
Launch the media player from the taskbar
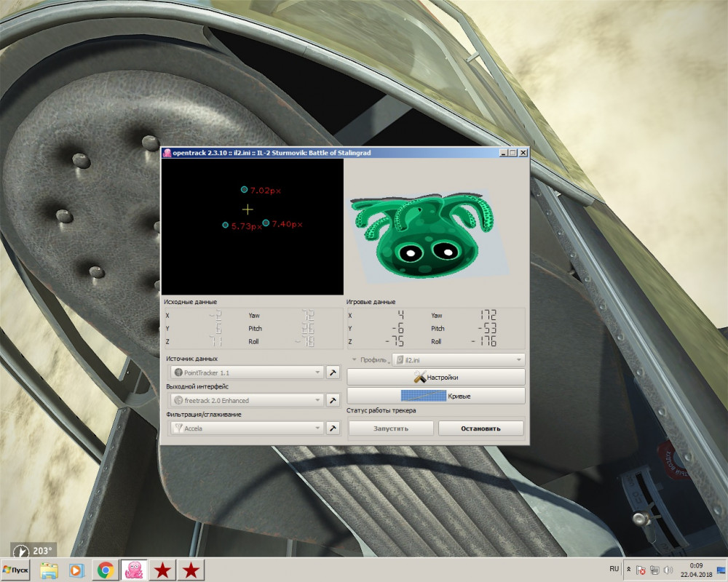[x=76, y=570]
